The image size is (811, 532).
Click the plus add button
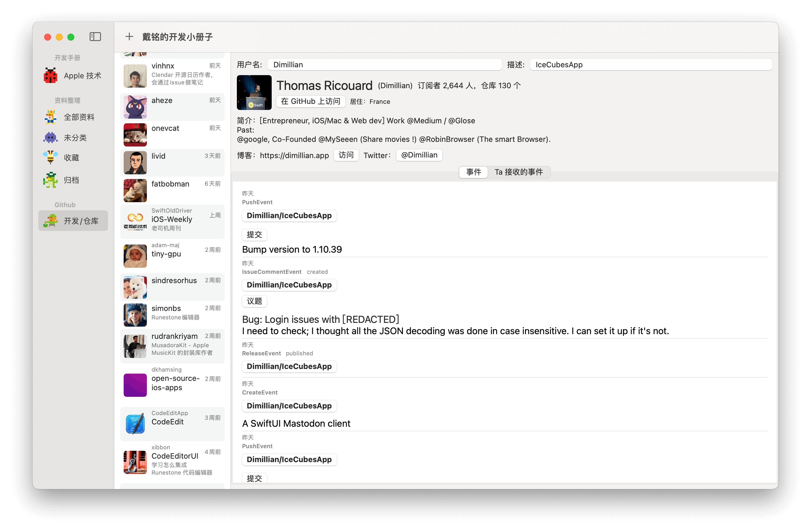pyautogui.click(x=129, y=37)
